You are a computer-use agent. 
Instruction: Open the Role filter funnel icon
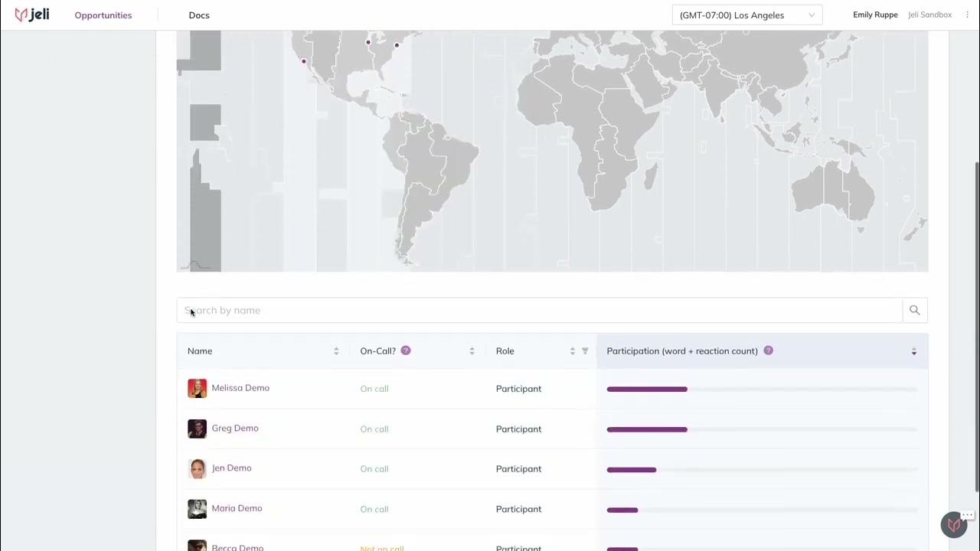(x=585, y=351)
